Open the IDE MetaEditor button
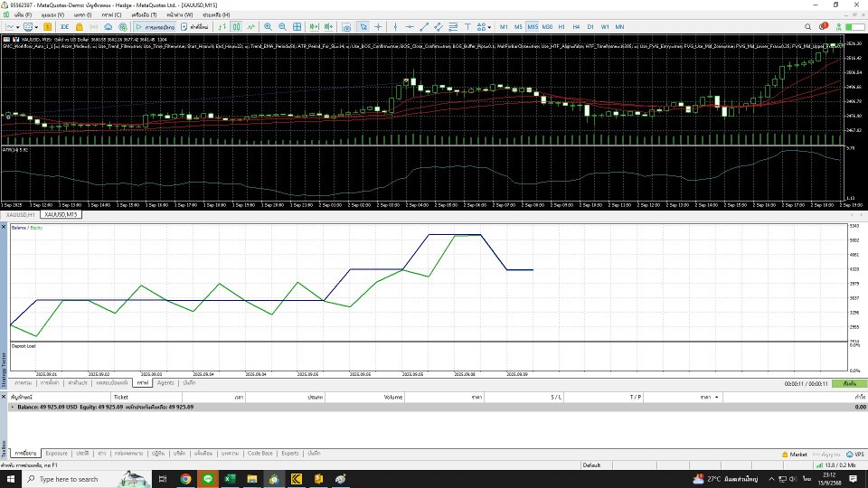The image size is (868, 488). click(65, 26)
